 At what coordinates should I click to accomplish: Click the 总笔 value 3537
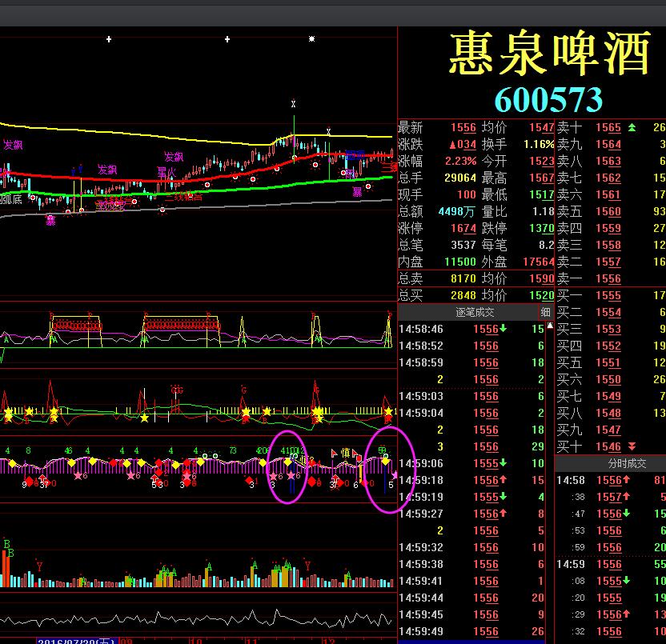pos(463,245)
